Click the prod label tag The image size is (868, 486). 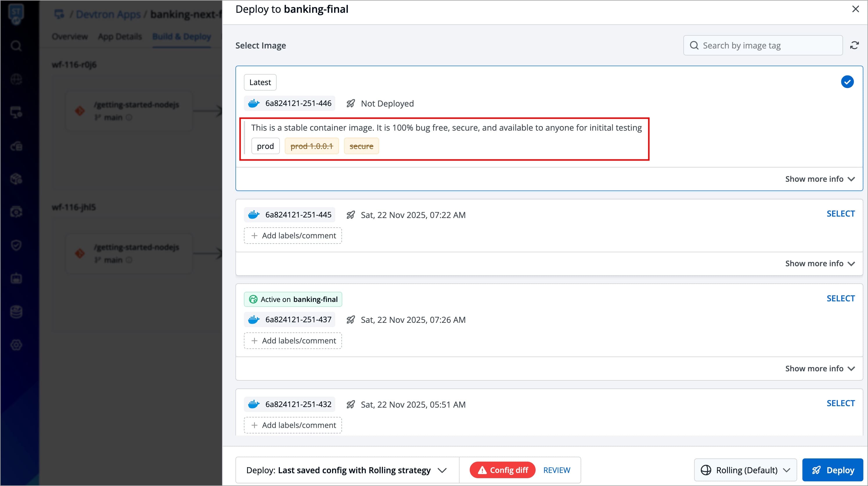click(x=265, y=146)
